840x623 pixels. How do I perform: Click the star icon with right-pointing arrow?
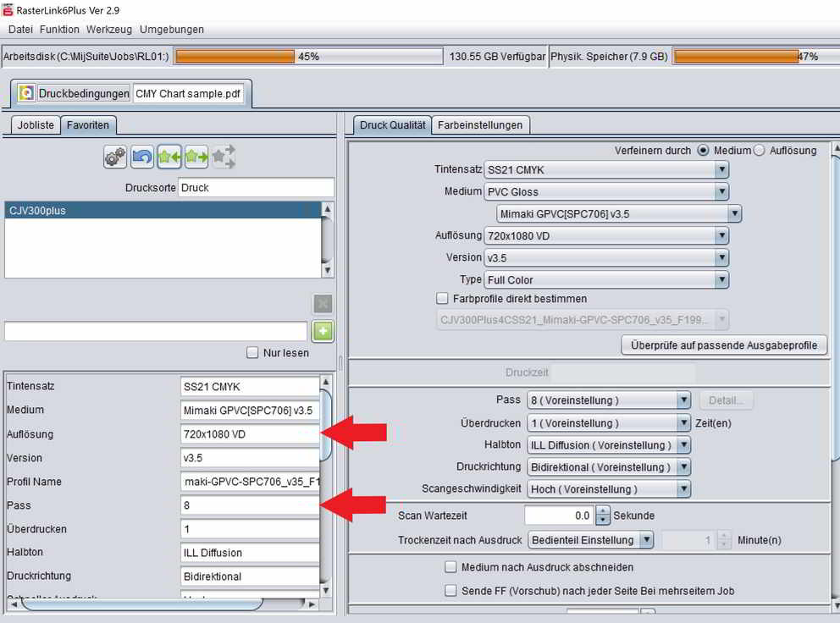(x=196, y=157)
